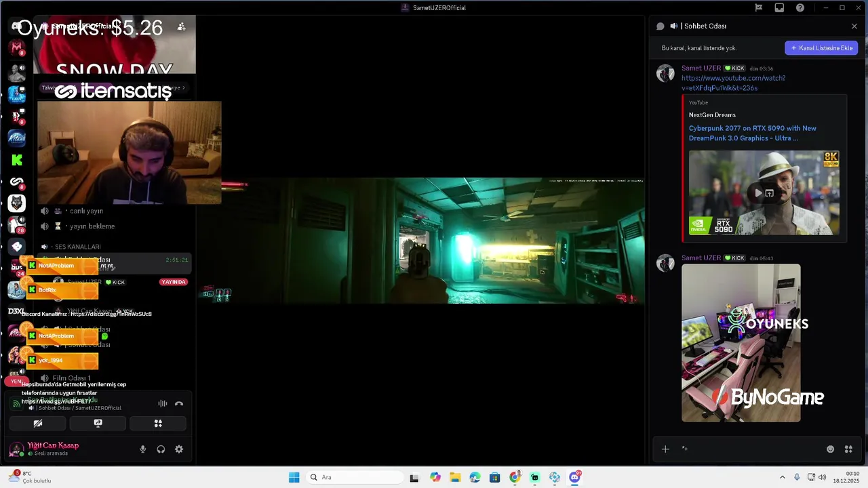Screen dimensions: 868x488
Task: Share your screen in voice call
Action: 98,424
